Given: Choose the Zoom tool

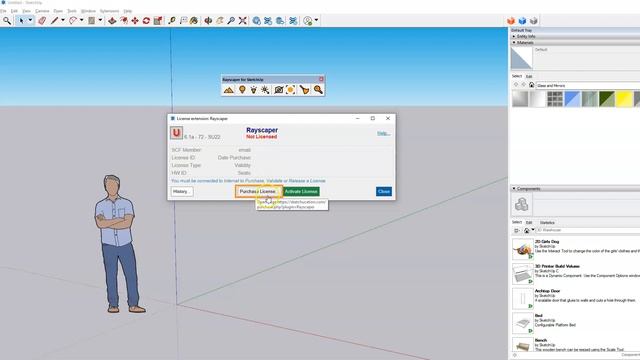Looking at the screenshot, I should (231, 20).
